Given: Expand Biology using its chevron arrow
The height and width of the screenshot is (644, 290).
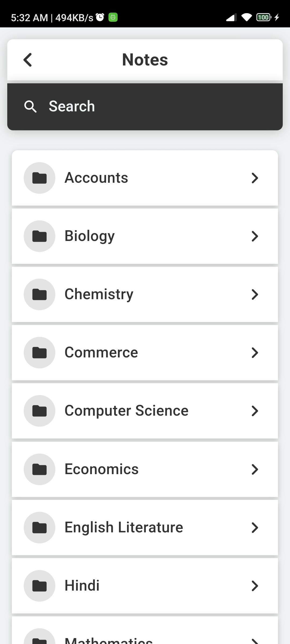Looking at the screenshot, I should 255,236.
